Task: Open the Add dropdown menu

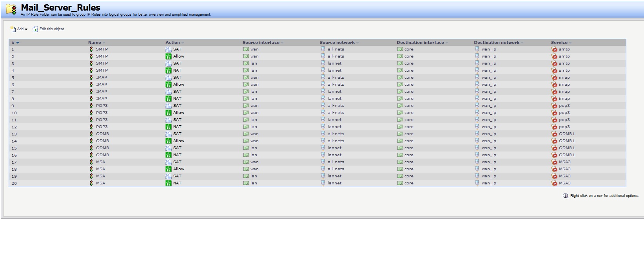Action: [x=19, y=29]
